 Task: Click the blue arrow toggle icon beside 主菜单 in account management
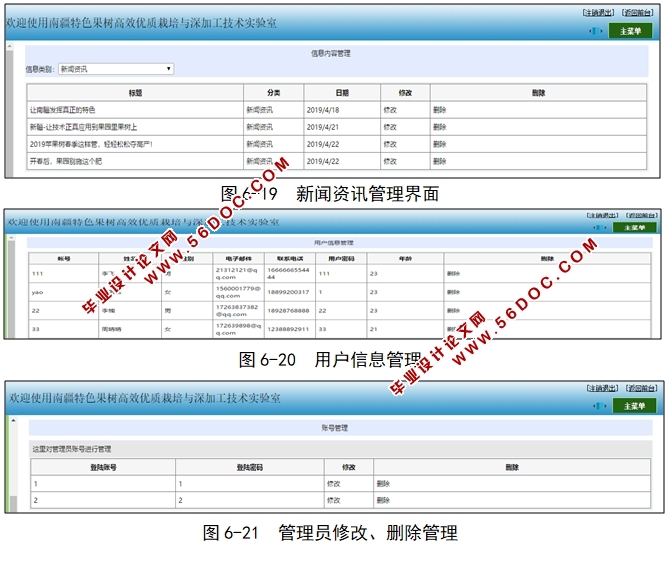click(x=600, y=406)
